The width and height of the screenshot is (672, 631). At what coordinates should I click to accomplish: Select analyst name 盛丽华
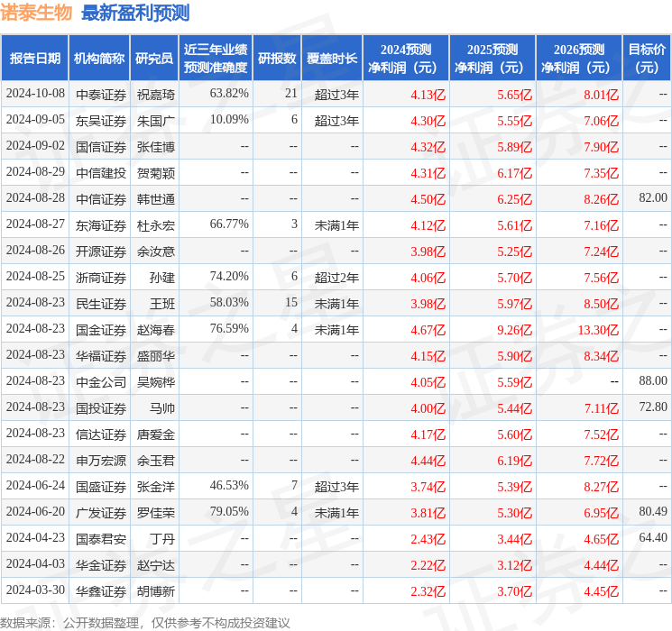[x=155, y=356]
